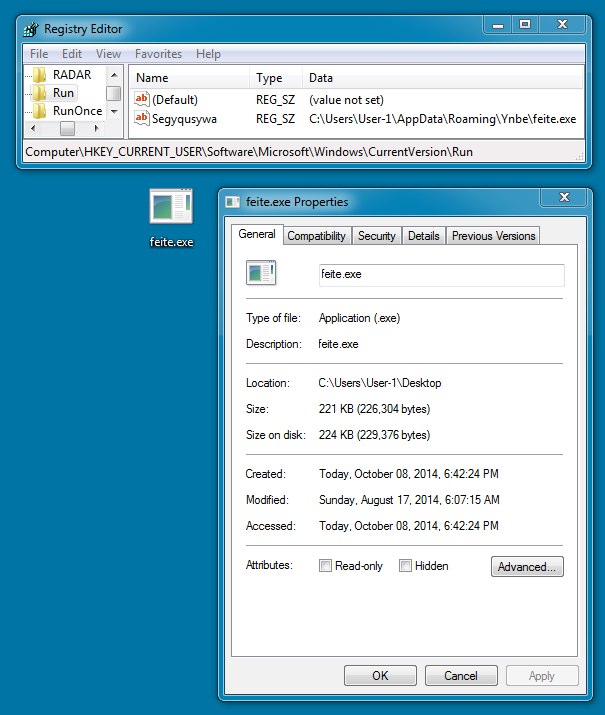Select the RADAR key label in tree
605x715 pixels.
72,74
